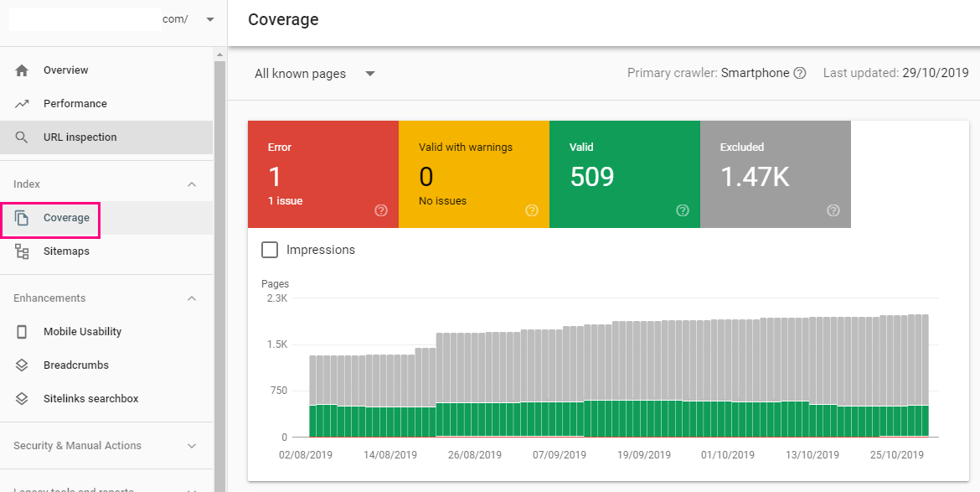Collapse the Index section
Screen dimensions: 980x492
pyautogui.click(x=192, y=184)
